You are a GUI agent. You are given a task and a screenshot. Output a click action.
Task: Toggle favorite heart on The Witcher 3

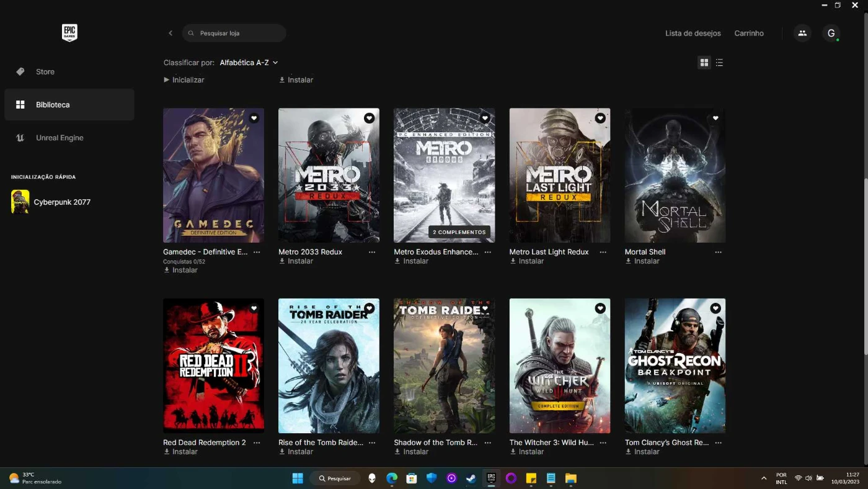tap(600, 308)
